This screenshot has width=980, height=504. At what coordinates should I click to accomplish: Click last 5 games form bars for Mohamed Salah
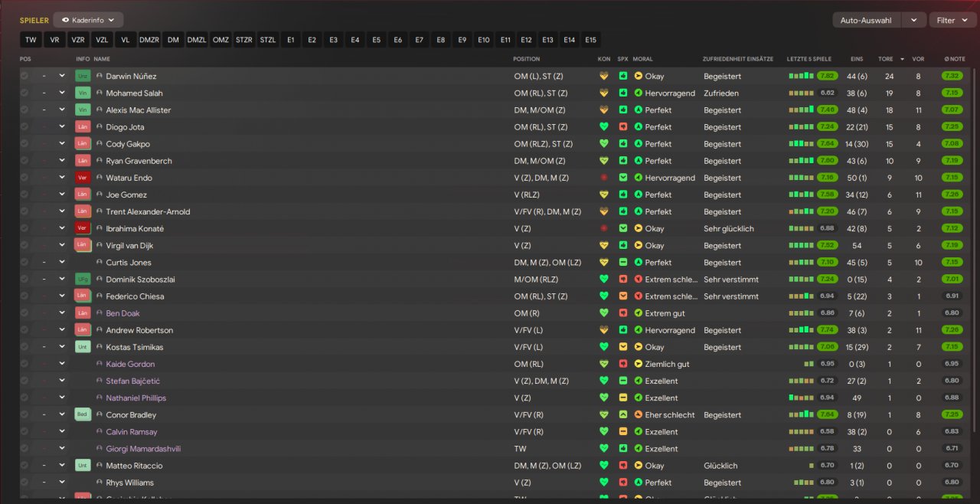802,93
